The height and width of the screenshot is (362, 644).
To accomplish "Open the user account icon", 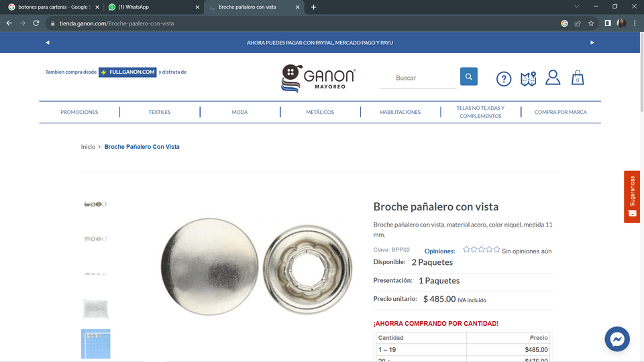I will pos(553,77).
